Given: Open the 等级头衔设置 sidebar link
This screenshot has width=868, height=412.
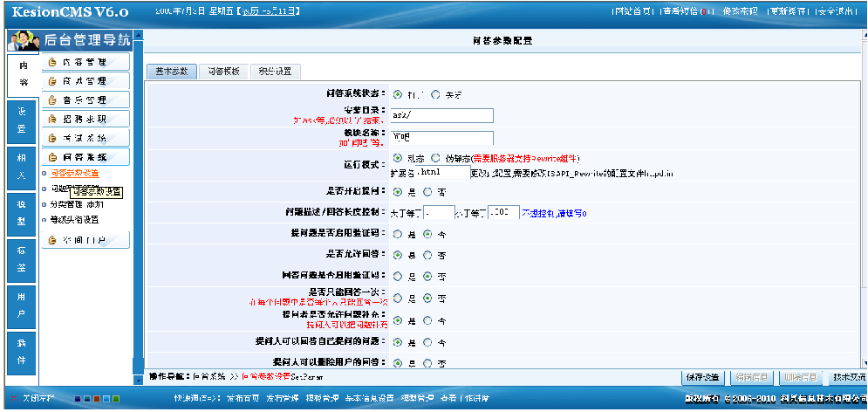Looking at the screenshot, I should 75,220.
